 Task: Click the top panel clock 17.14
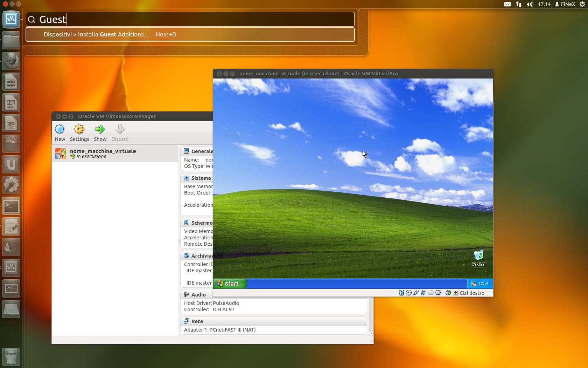[544, 4]
